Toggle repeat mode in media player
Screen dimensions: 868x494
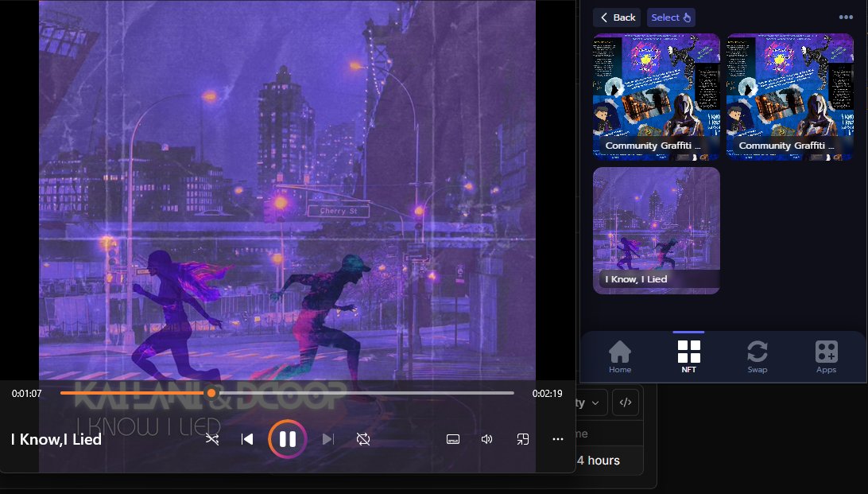(x=363, y=439)
